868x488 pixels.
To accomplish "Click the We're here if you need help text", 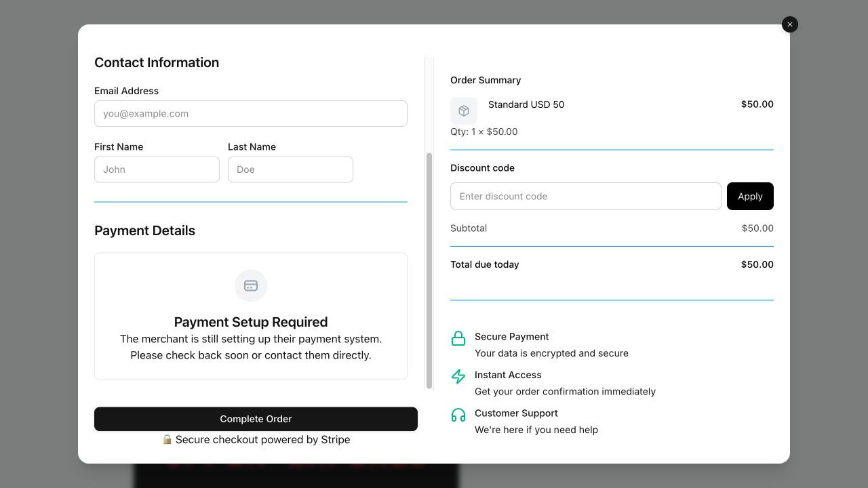I will point(536,430).
